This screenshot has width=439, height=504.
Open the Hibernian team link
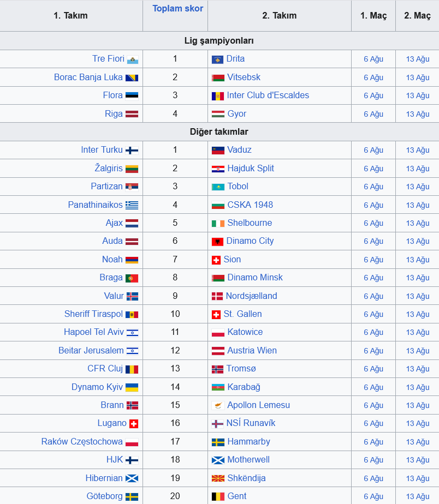click(104, 478)
